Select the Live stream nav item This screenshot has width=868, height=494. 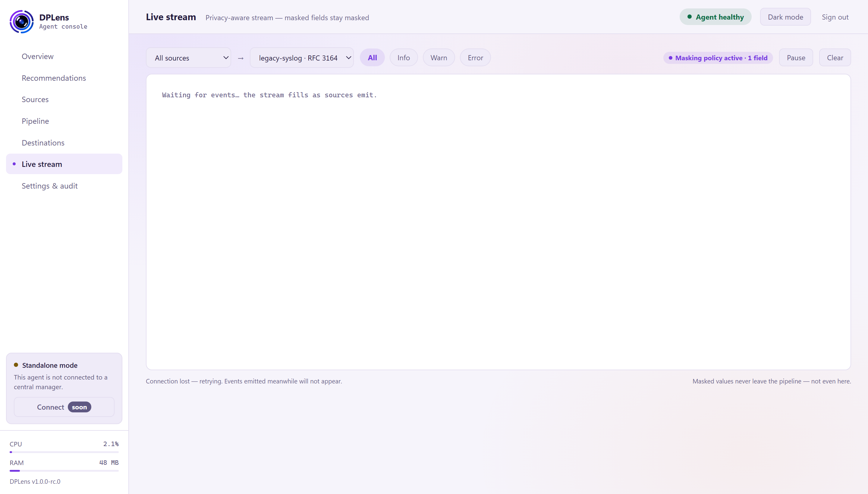tap(64, 164)
